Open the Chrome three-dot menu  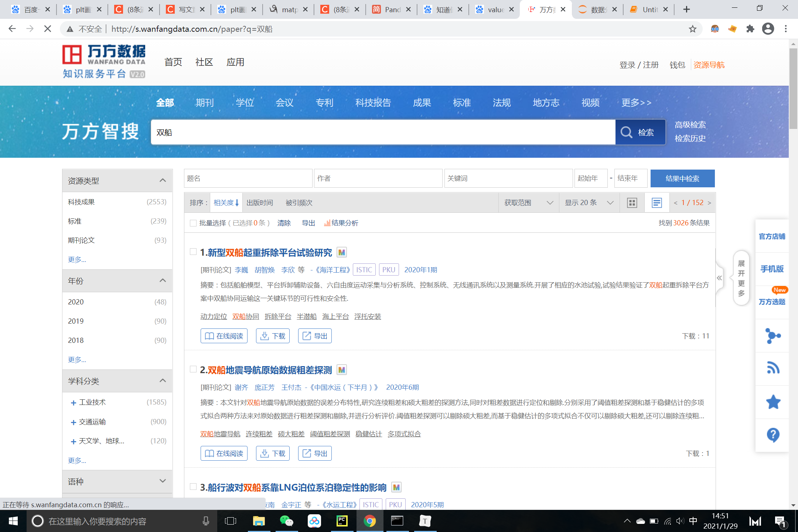point(786,29)
